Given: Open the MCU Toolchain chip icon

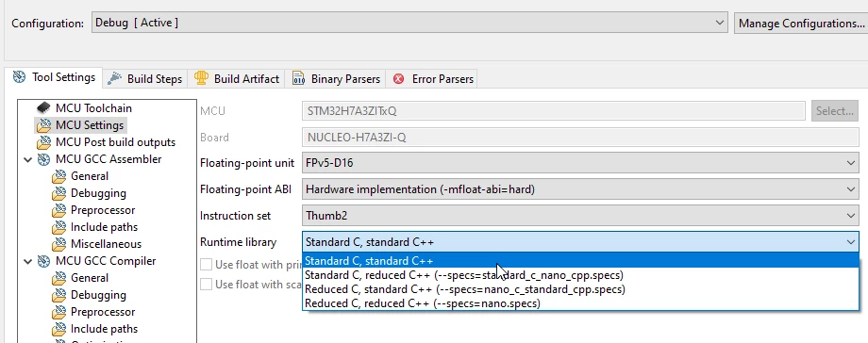Looking at the screenshot, I should coord(43,107).
